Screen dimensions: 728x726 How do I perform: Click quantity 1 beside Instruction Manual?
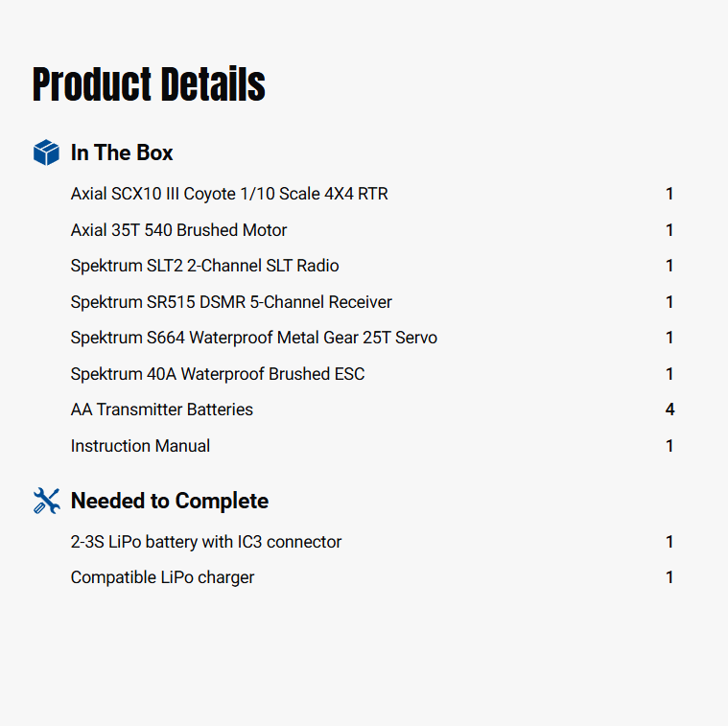point(669,446)
